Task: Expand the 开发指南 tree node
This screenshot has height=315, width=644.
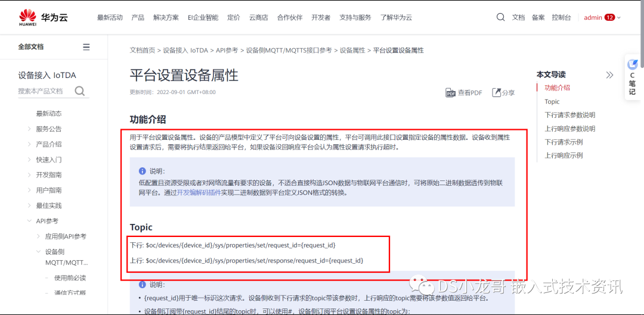Action: (x=29, y=174)
